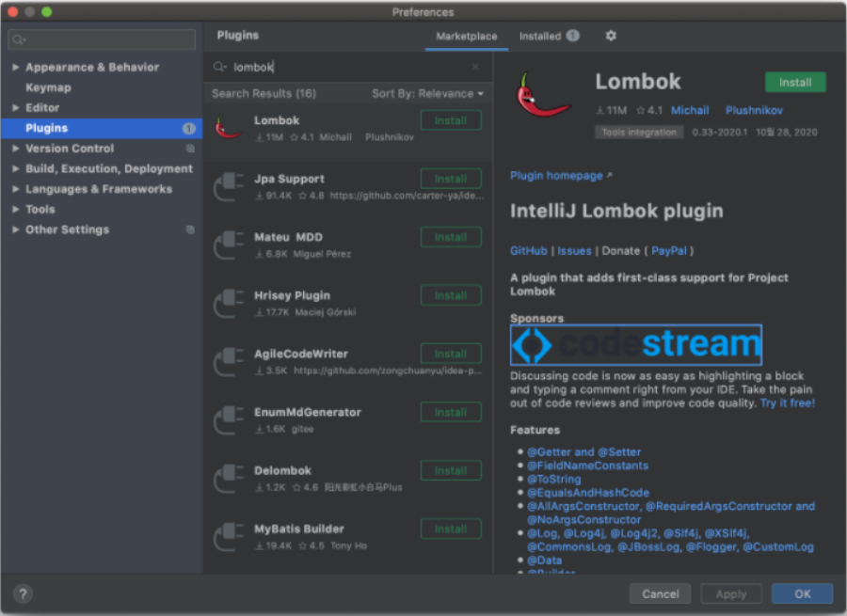Open the GitHub link
Viewport: 847px width, 616px height.
(x=528, y=250)
